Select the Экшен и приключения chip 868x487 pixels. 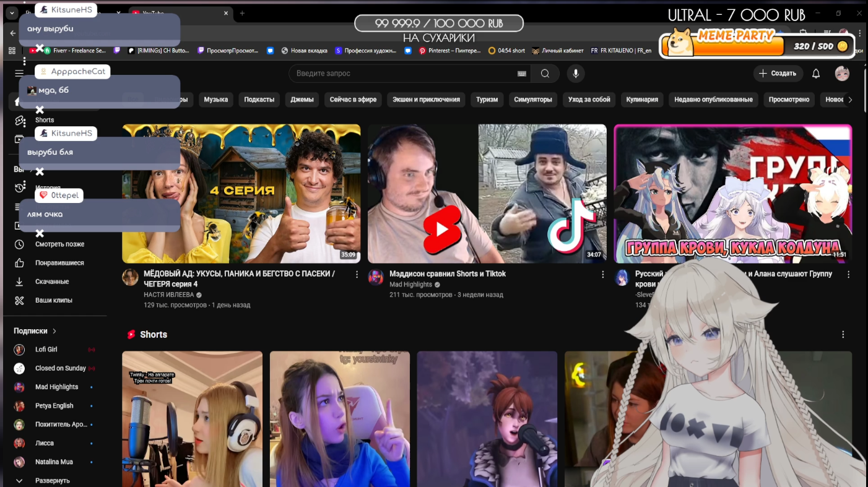(426, 100)
